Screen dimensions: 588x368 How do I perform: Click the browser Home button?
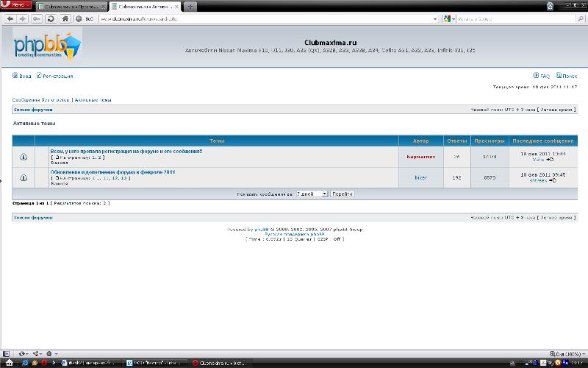tap(67, 18)
